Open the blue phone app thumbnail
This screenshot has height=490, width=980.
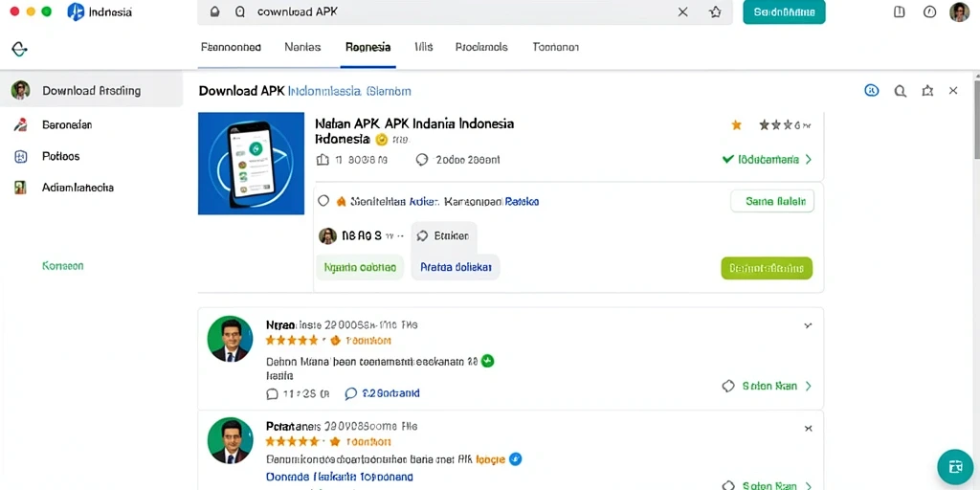252,164
